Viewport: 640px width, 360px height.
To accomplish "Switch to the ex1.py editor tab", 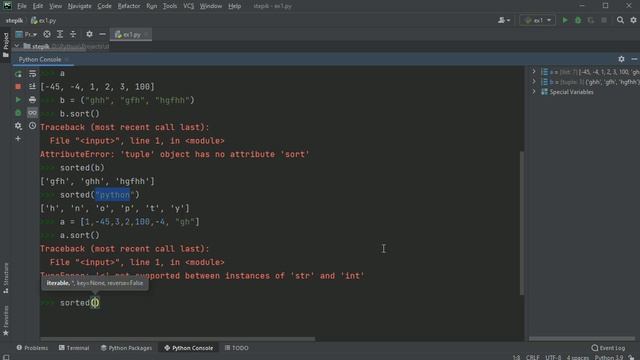I will click(131, 35).
